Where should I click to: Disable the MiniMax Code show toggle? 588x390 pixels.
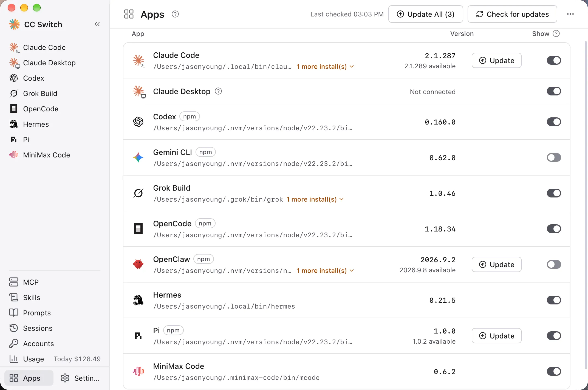click(x=554, y=371)
